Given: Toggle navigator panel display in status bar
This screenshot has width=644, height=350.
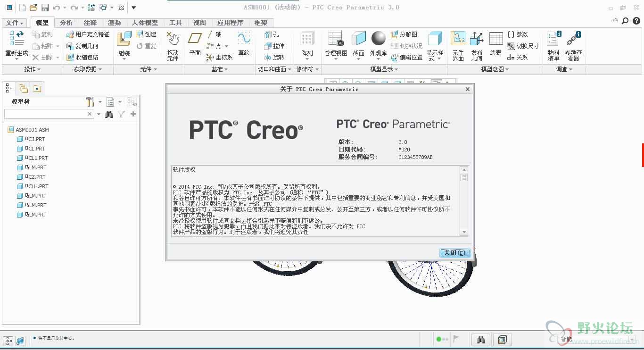Looking at the screenshot, I should click(x=8, y=340).
